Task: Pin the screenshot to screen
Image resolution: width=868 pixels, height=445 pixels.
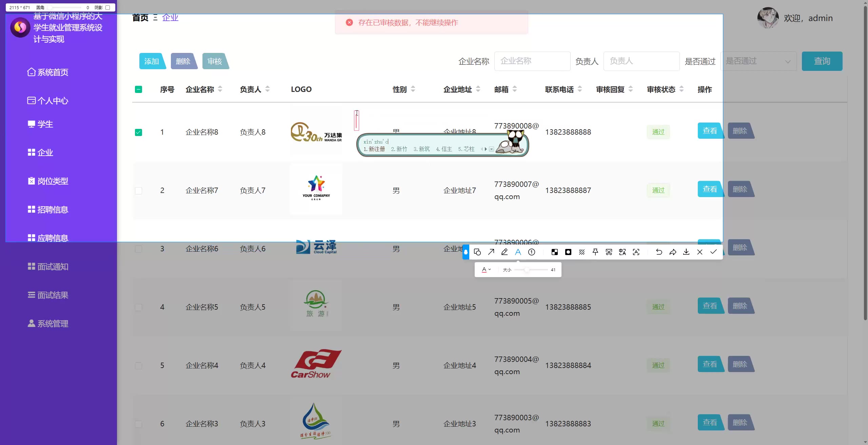Action: coord(595,252)
